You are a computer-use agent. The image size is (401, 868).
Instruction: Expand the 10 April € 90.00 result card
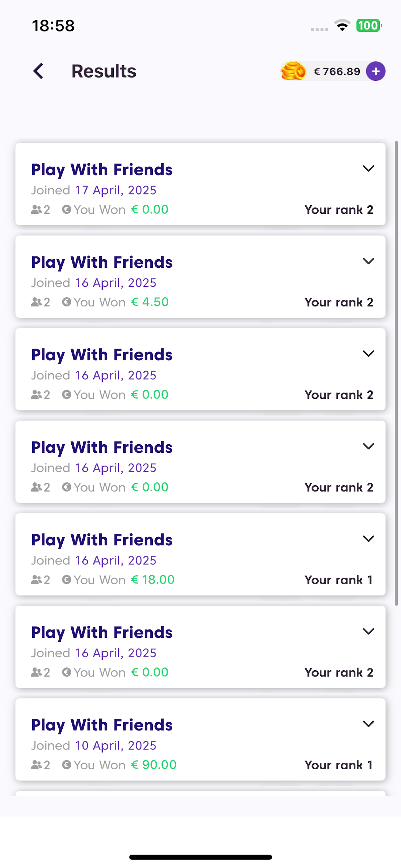(368, 723)
